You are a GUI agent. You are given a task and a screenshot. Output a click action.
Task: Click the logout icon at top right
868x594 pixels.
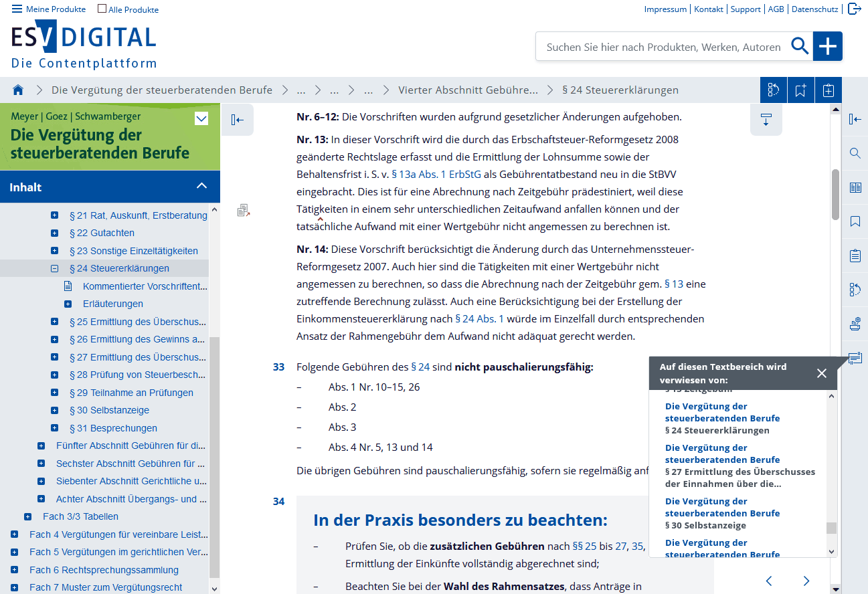coord(854,9)
